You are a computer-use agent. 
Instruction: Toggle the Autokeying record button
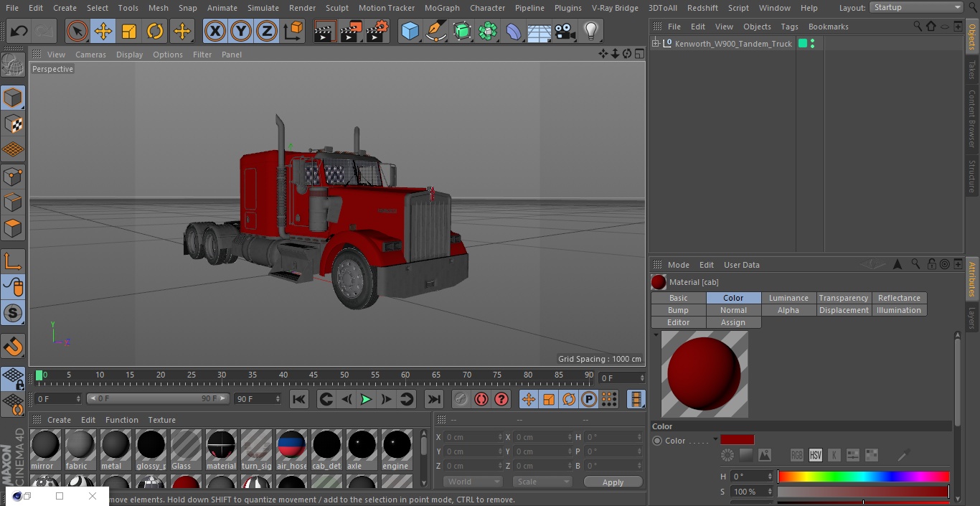click(481, 399)
